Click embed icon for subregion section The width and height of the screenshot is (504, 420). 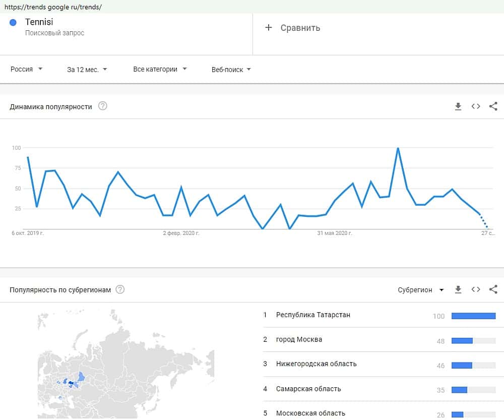pos(476,289)
